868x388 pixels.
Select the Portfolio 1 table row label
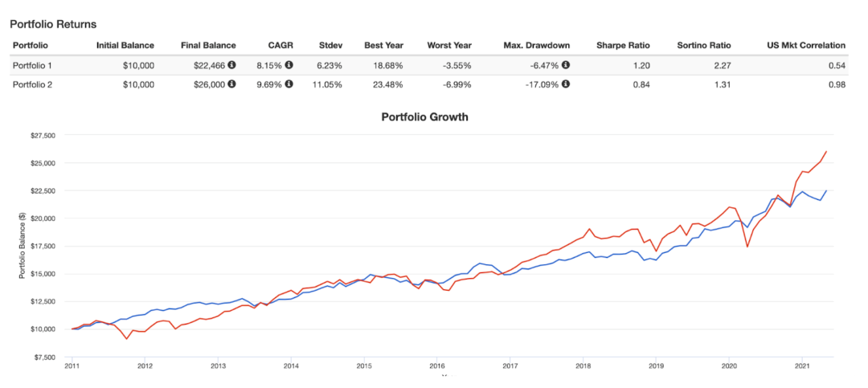pyautogui.click(x=32, y=65)
